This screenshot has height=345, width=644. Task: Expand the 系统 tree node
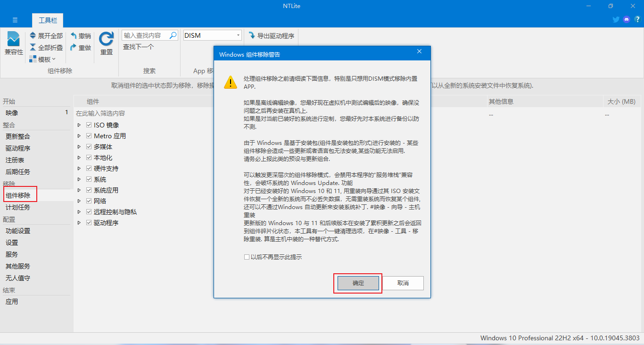click(79, 179)
